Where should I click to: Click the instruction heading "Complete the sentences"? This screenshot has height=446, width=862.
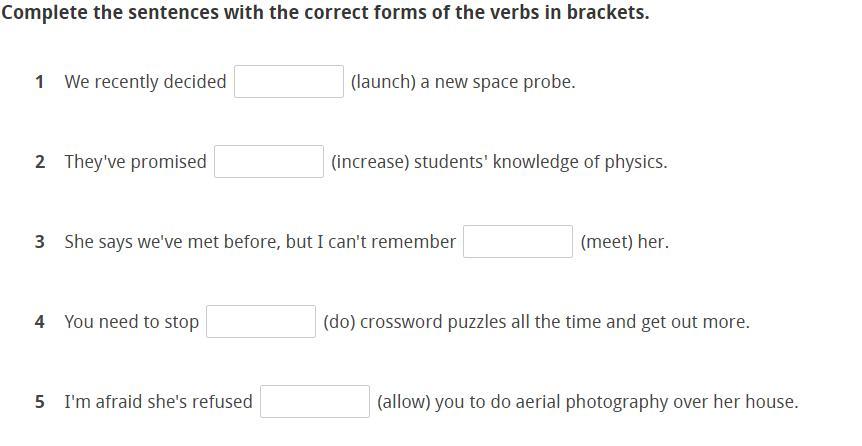325,13
